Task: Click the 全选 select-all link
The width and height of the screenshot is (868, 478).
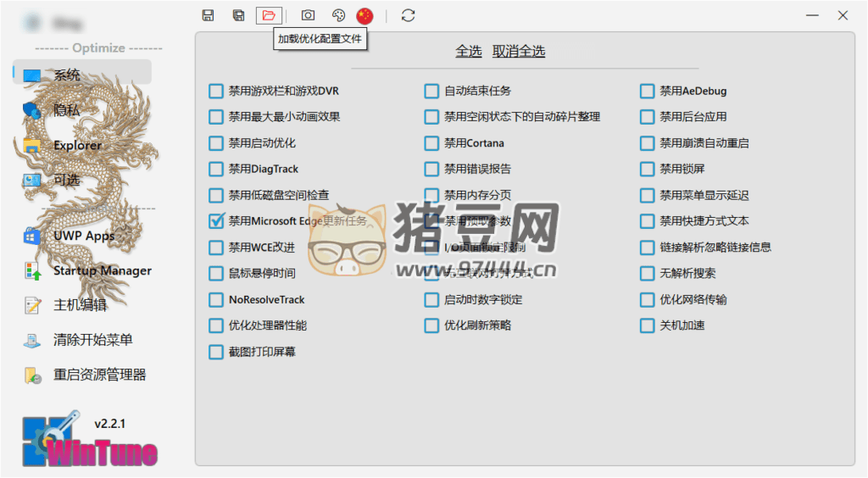Action: click(x=469, y=52)
